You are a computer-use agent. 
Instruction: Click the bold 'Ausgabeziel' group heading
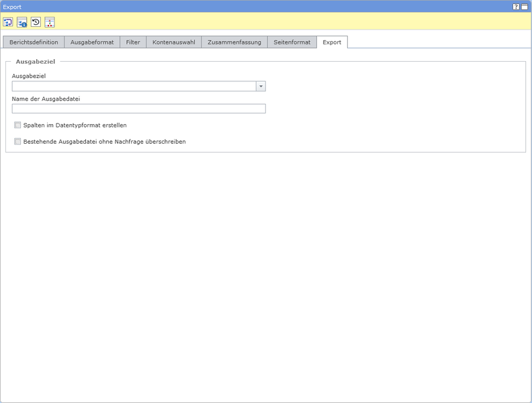pyautogui.click(x=36, y=62)
